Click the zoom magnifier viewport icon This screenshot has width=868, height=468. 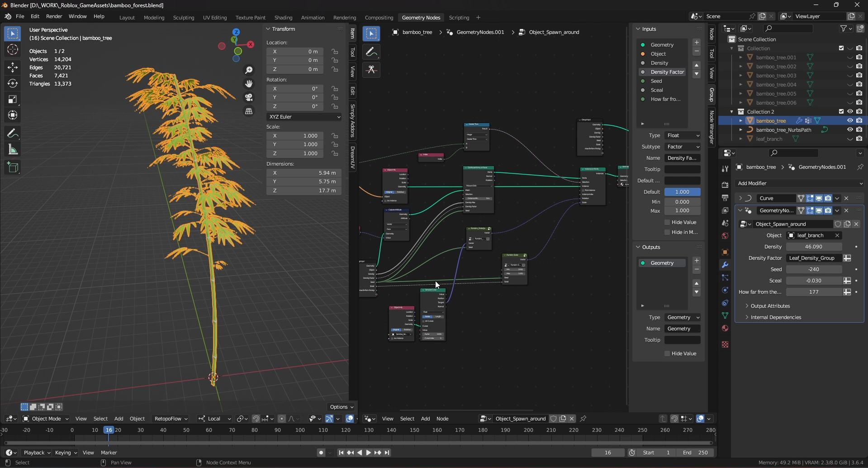pos(249,70)
